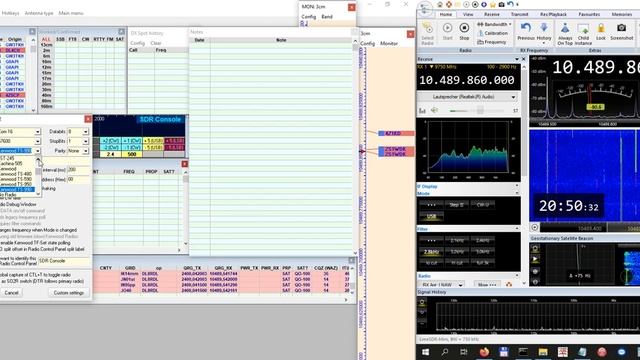Click Monitor in the 3cm window
Viewport: 640px width, 360px height.
(x=389, y=43)
